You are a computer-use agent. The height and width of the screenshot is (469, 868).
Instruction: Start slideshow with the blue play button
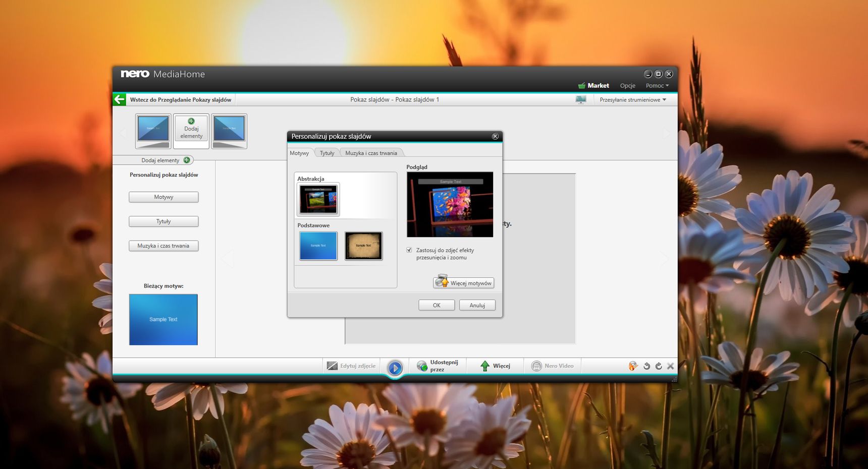click(x=395, y=368)
